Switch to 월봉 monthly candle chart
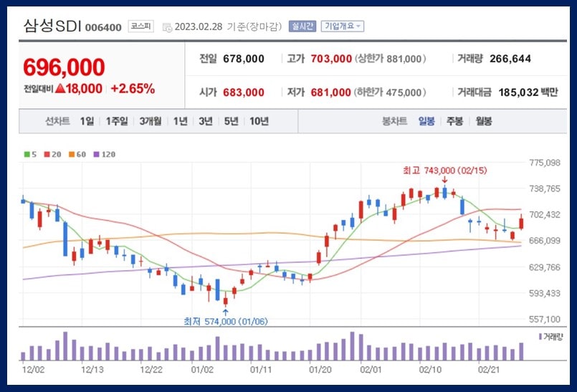 (x=484, y=121)
